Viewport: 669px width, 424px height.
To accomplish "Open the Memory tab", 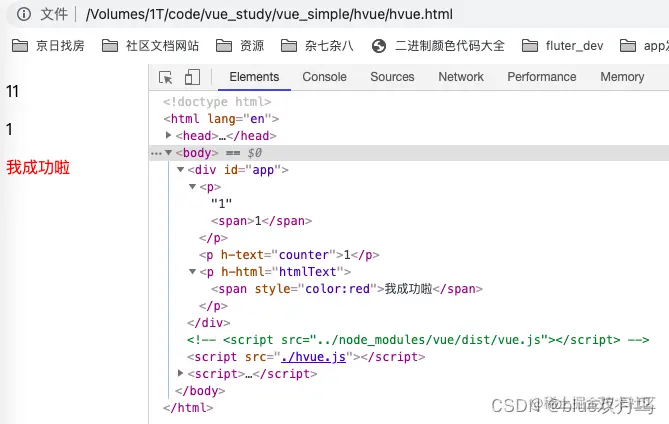I will (x=622, y=77).
